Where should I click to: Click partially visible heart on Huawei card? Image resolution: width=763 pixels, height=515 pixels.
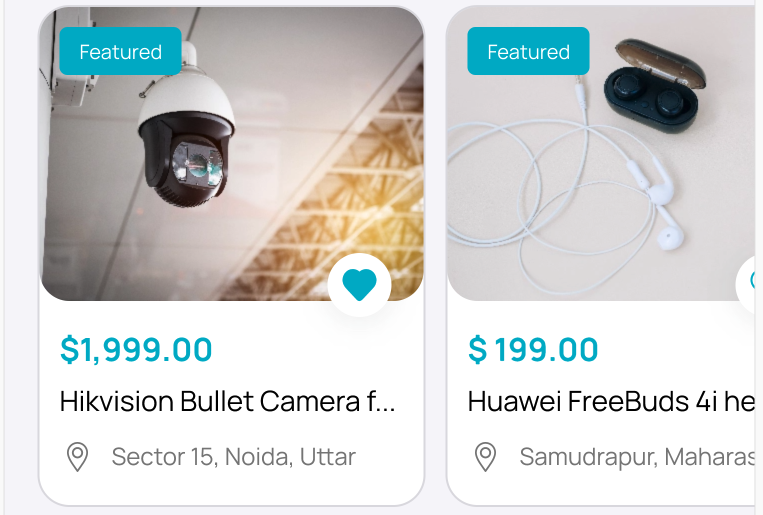point(753,284)
